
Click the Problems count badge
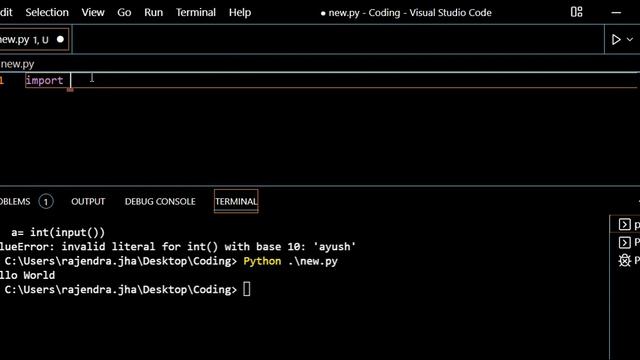tap(46, 202)
